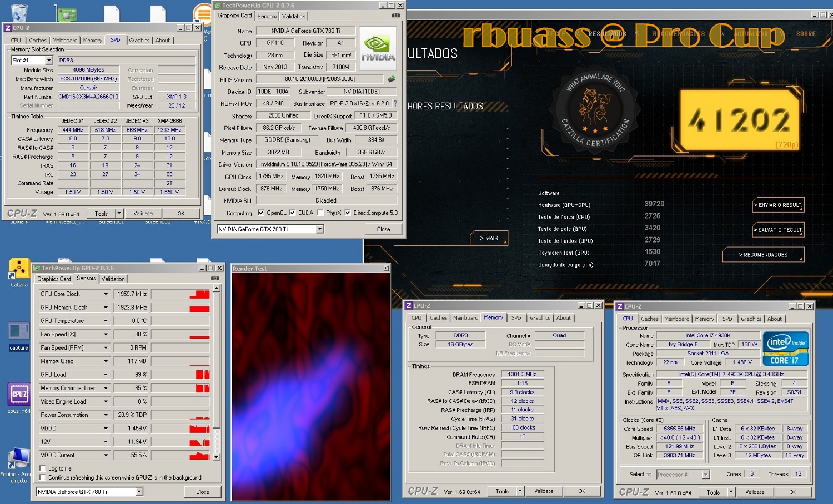Image resolution: width=833 pixels, height=504 pixels.
Task: Click OK in CPU-Z Memory window
Action: click(x=581, y=491)
